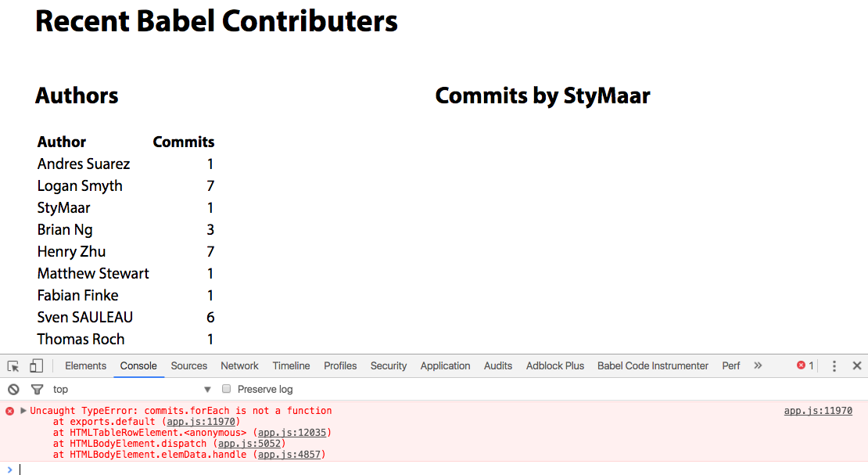
Task: Switch to the Application tab
Action: coord(445,365)
